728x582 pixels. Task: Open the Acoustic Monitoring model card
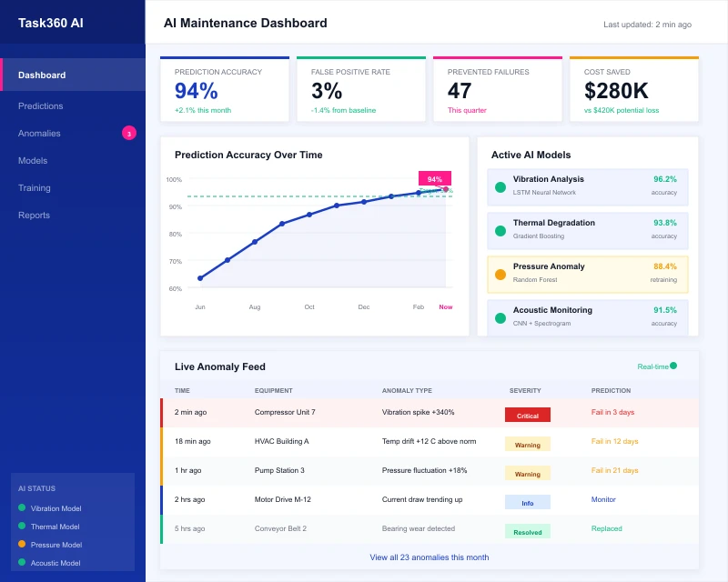[x=587, y=317]
